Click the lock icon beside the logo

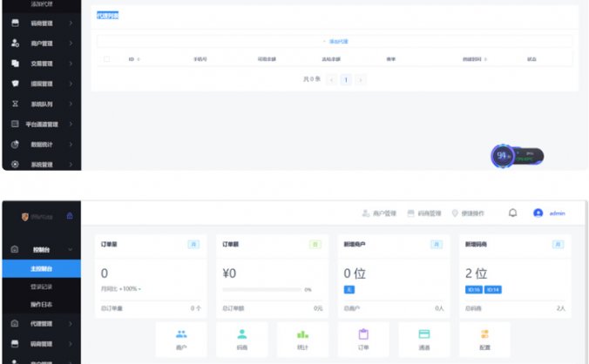[x=70, y=215]
